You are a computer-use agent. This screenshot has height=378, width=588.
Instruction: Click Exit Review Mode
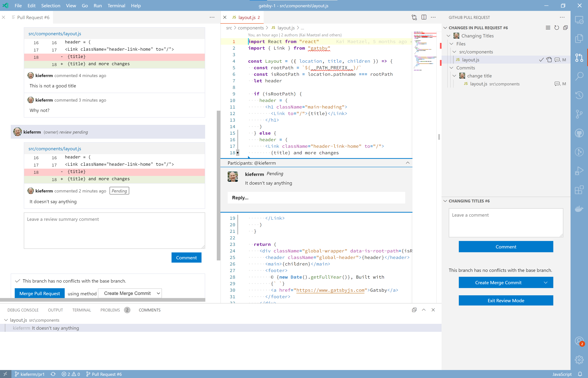[506, 300]
